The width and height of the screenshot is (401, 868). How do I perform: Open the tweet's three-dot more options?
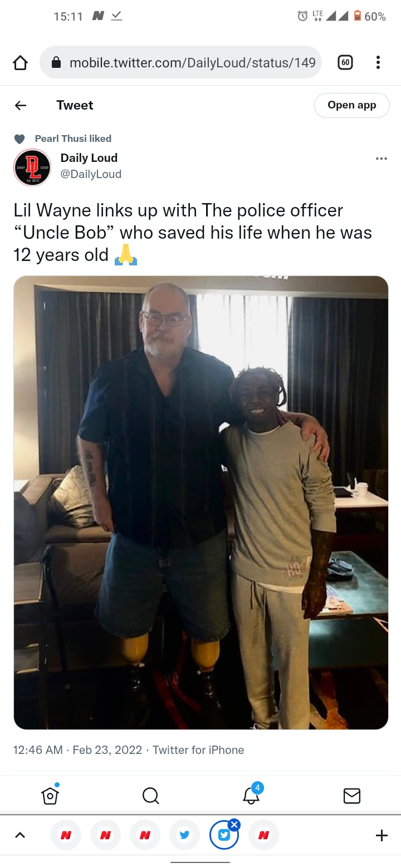(x=382, y=159)
